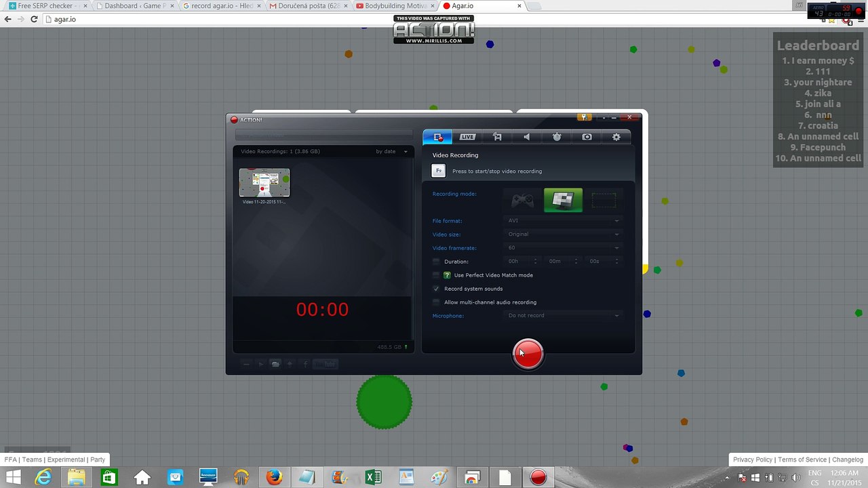Open Excel from the taskbar

coord(373,477)
